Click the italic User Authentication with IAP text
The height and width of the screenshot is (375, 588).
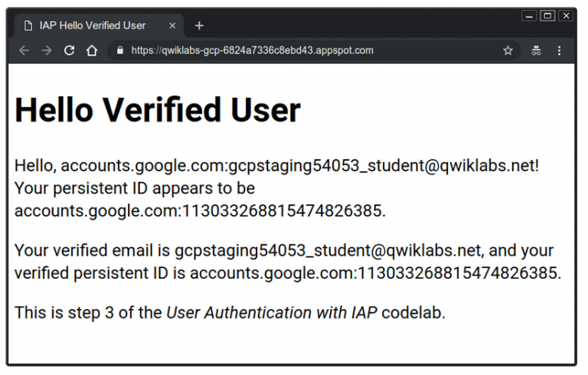pos(272,312)
